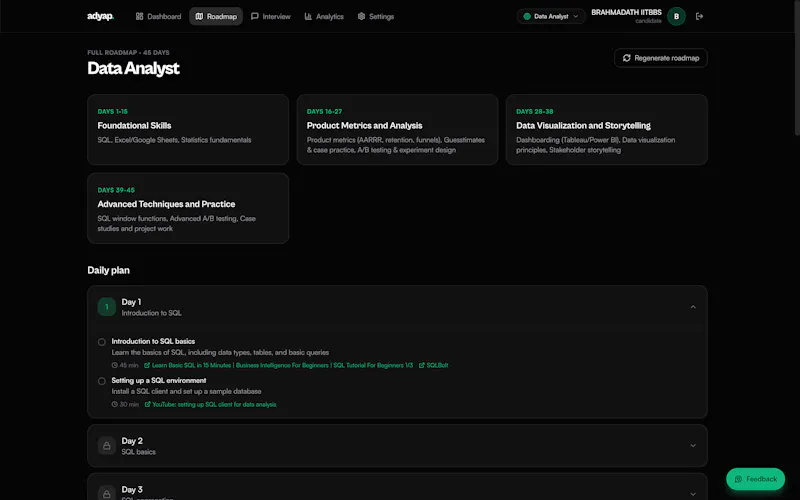Click Learn the basics of SQL description
The height and width of the screenshot is (500, 800).
pyautogui.click(x=220, y=353)
